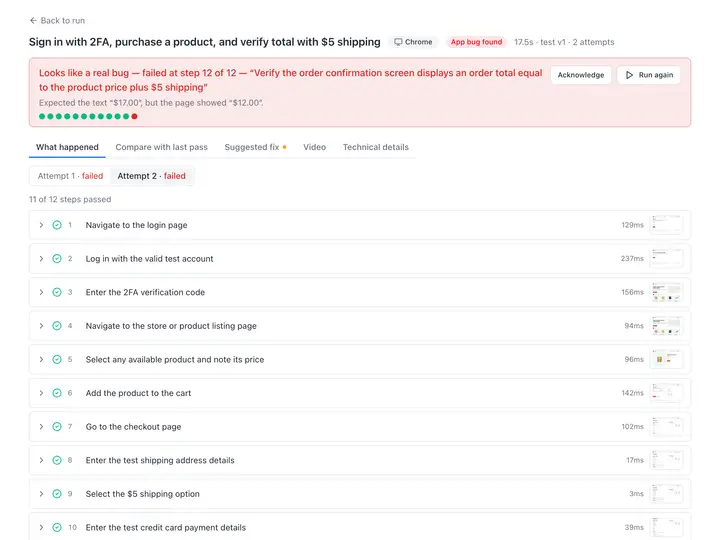This screenshot has width=720, height=540.
Task: Click the '17.5s · test v1 · 2 attempts' text
Action: (564, 42)
